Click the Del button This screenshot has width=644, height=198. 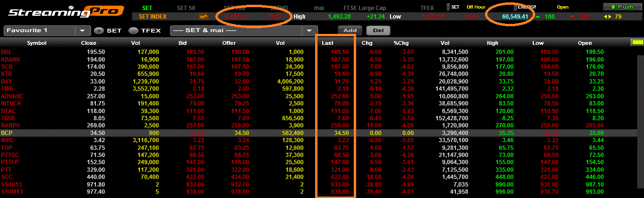tap(378, 30)
